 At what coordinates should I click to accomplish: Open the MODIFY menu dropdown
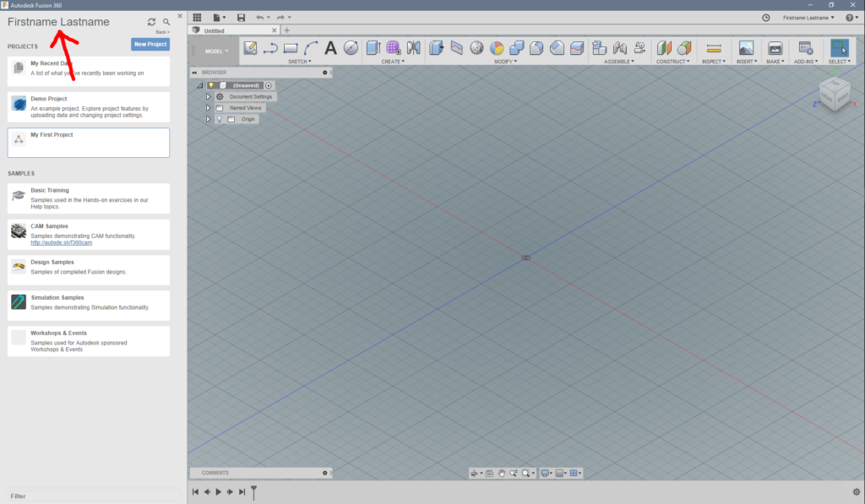(507, 62)
